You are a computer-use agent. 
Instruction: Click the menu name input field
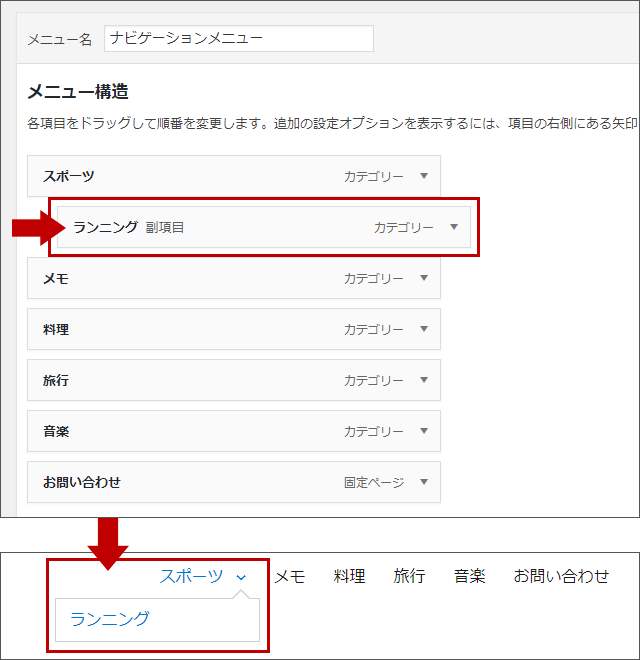tap(238, 39)
